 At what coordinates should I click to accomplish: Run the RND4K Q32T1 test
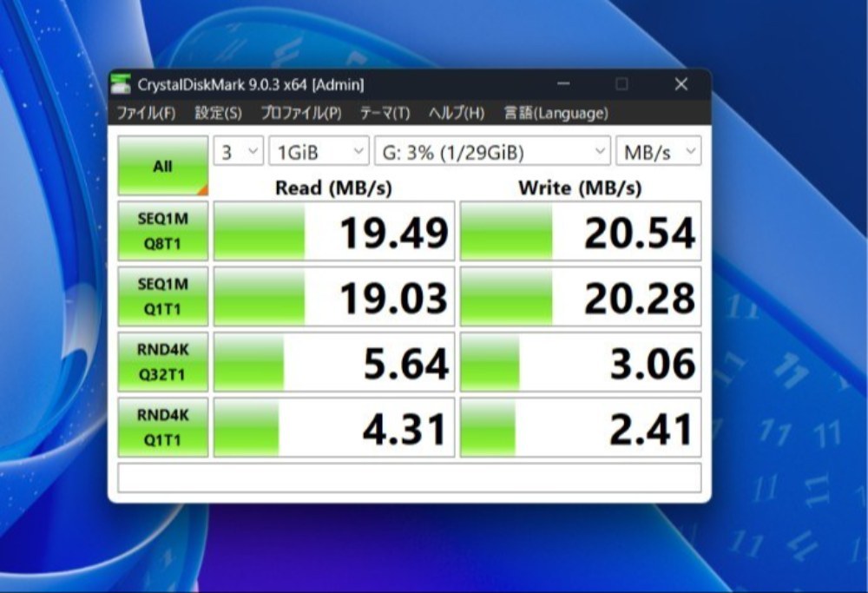tap(163, 361)
